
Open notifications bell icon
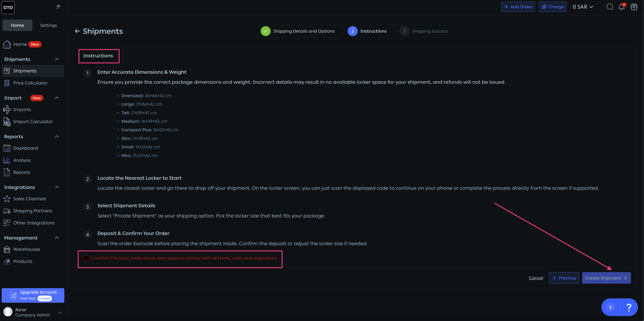tap(622, 7)
